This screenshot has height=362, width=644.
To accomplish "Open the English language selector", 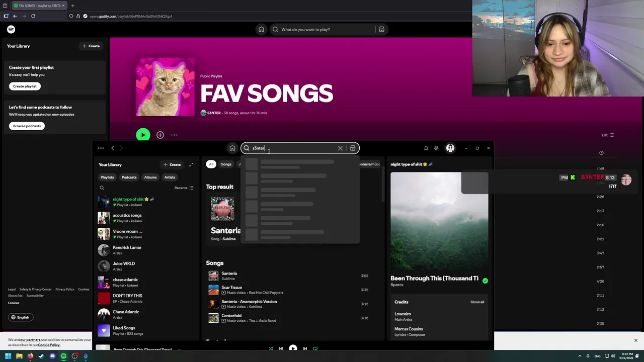I will click(x=20, y=317).
